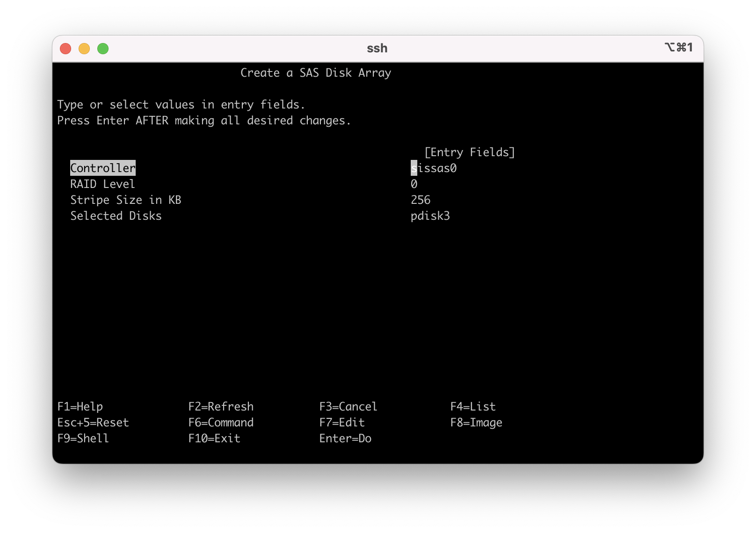Select the highlighted Controller field label

point(103,168)
